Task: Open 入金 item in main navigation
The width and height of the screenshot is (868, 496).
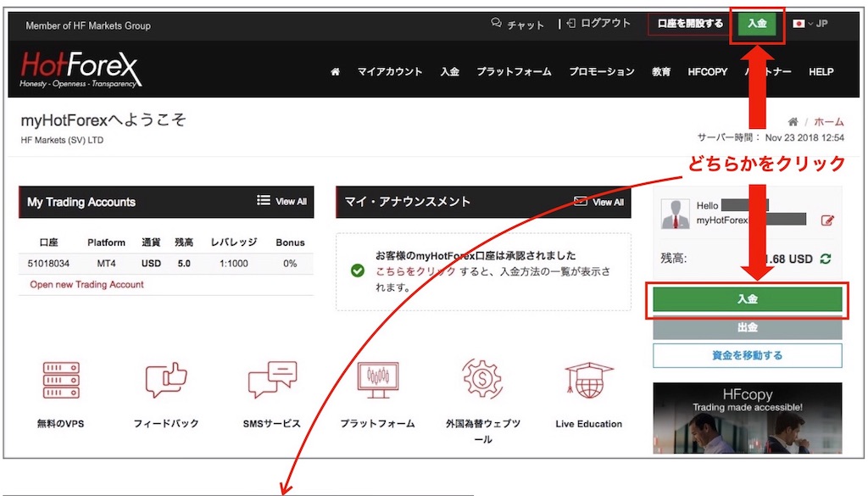Action: [x=449, y=72]
